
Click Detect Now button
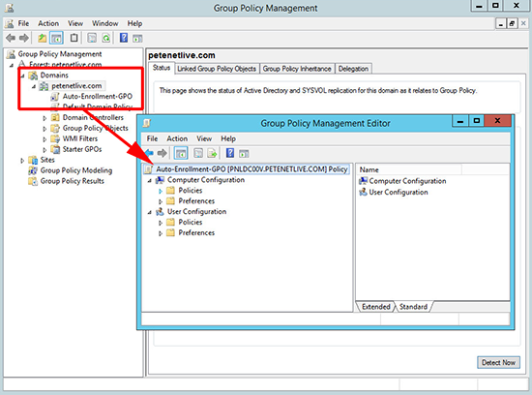(498, 362)
